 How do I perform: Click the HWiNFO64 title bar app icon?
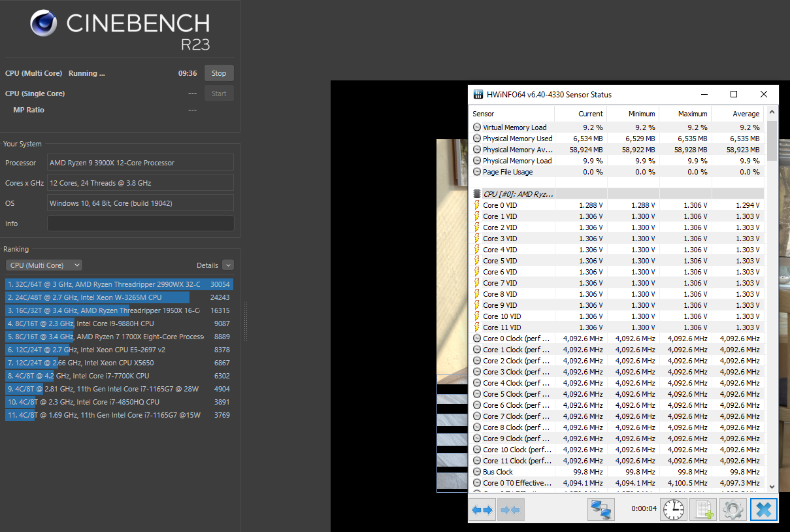coord(478,95)
